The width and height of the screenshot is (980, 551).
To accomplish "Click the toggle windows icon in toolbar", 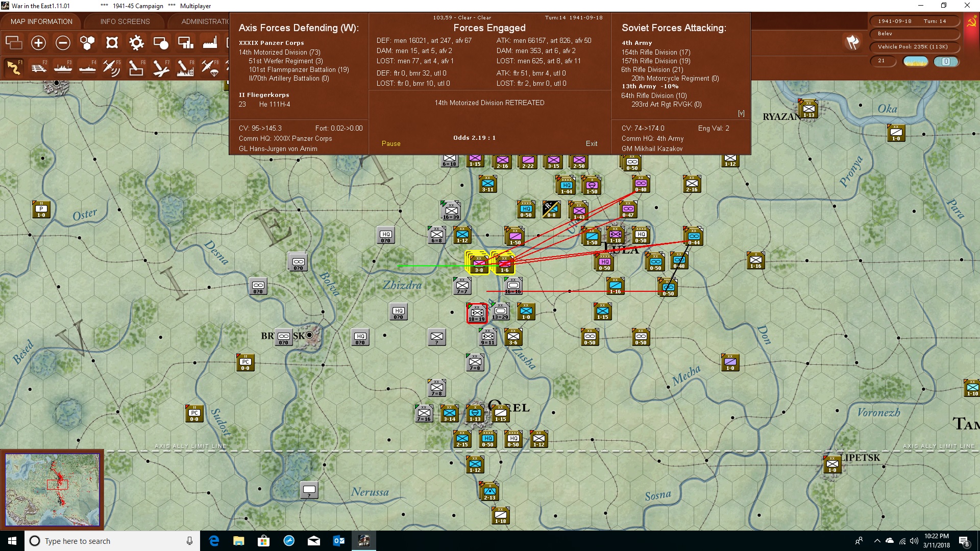I will pos(14,43).
